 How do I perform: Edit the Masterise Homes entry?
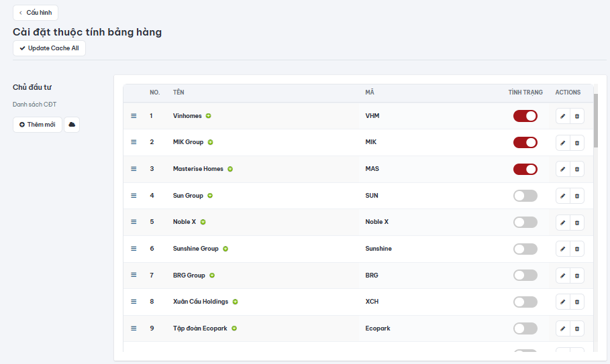[562, 169]
